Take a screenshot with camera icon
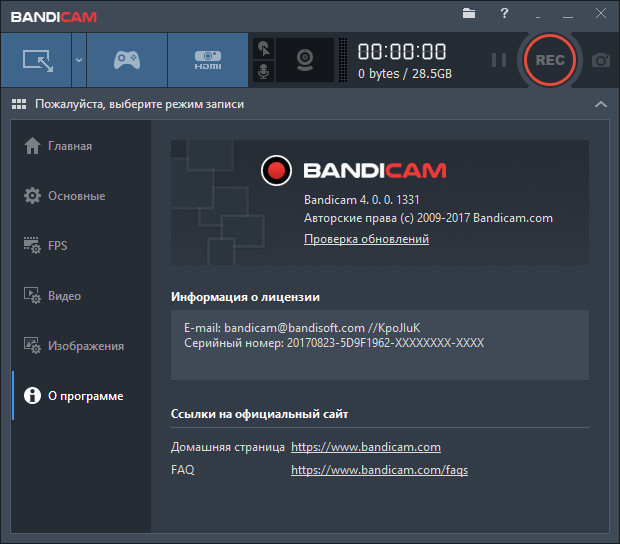This screenshot has width=620, height=544. [x=600, y=60]
